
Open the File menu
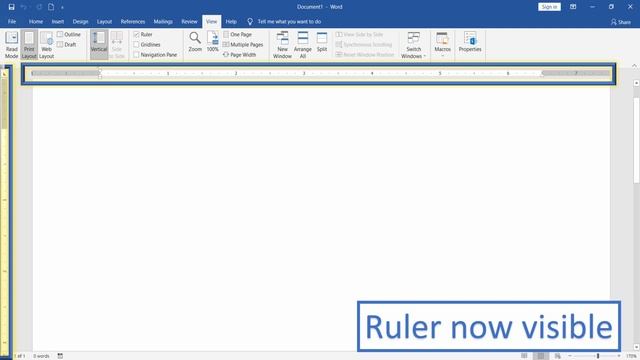[12, 22]
